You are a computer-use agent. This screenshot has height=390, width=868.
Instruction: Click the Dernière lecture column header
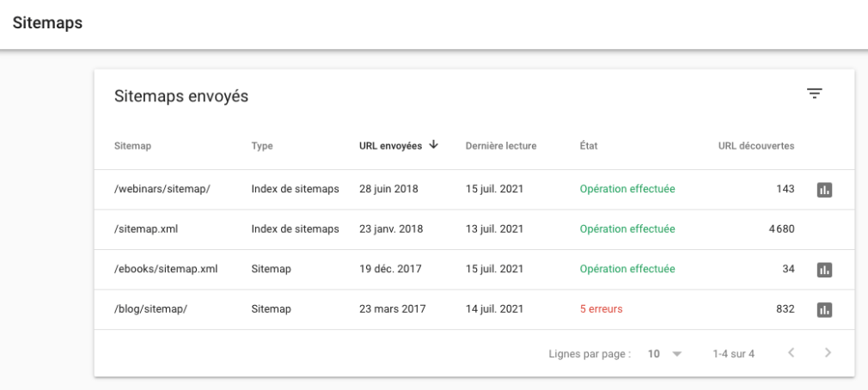[x=500, y=146]
